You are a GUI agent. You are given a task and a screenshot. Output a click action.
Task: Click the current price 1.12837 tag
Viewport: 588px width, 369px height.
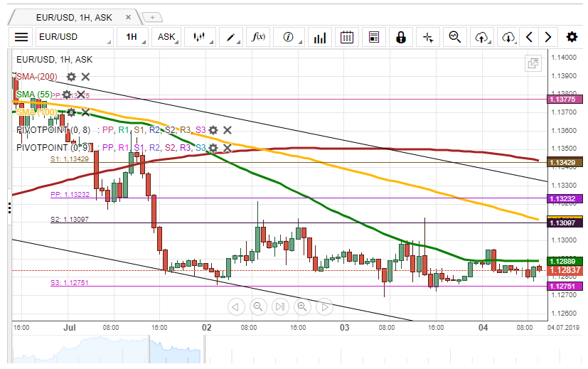[565, 270]
